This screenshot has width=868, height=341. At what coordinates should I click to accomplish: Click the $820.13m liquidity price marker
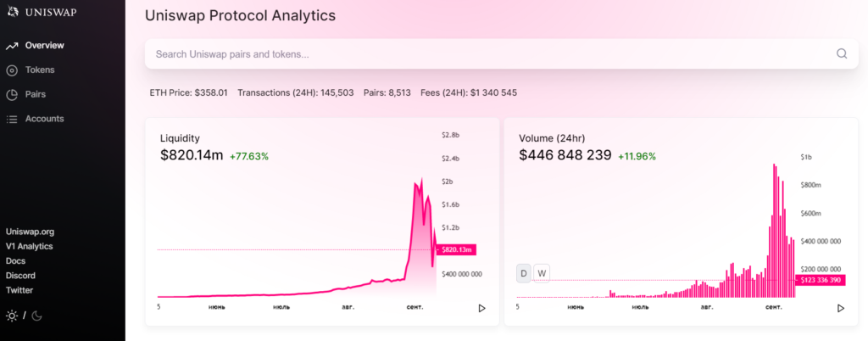tap(457, 249)
